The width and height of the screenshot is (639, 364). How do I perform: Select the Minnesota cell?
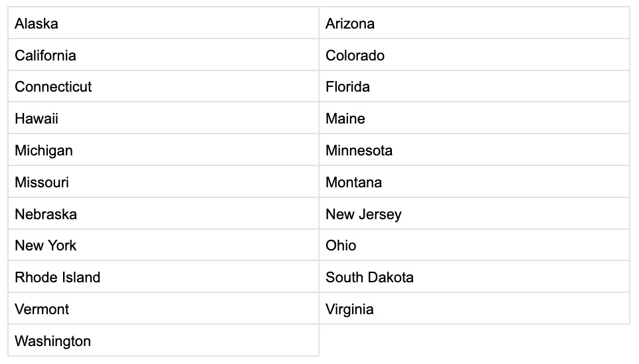pyautogui.click(x=359, y=151)
